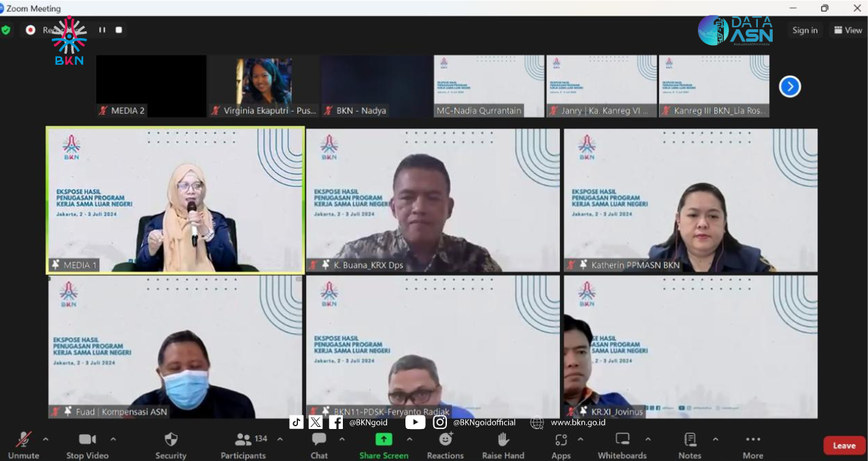The image size is (868, 461).
Task: Expand audio options arrow next to Unmute
Action: pyautogui.click(x=46, y=439)
